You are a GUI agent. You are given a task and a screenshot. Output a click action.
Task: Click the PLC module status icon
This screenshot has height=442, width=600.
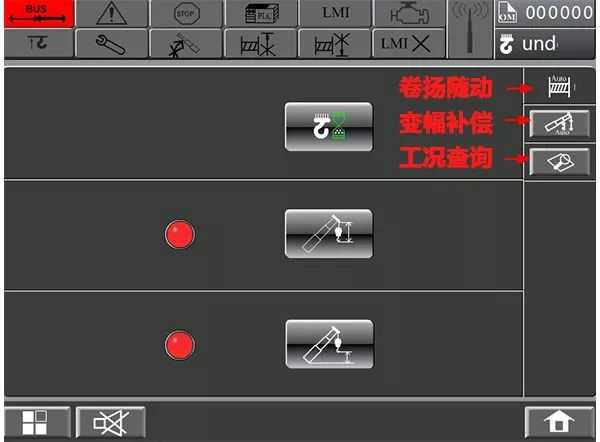coord(261,13)
